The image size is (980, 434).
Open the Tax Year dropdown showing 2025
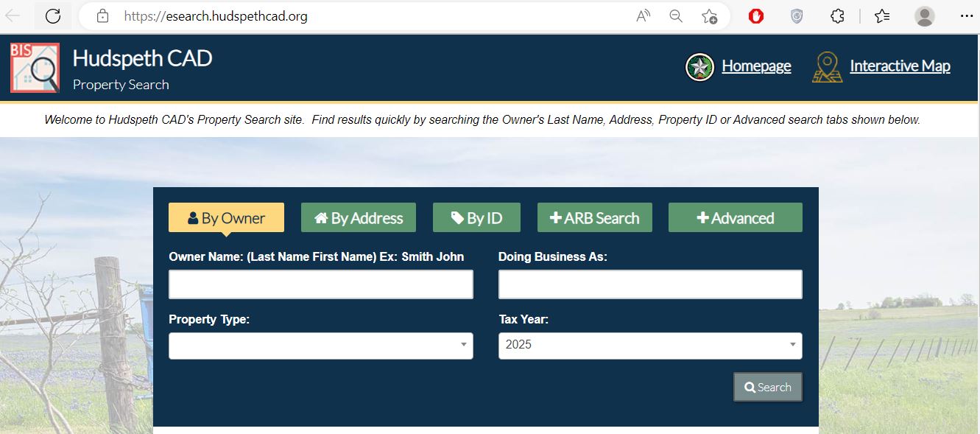pyautogui.click(x=650, y=346)
